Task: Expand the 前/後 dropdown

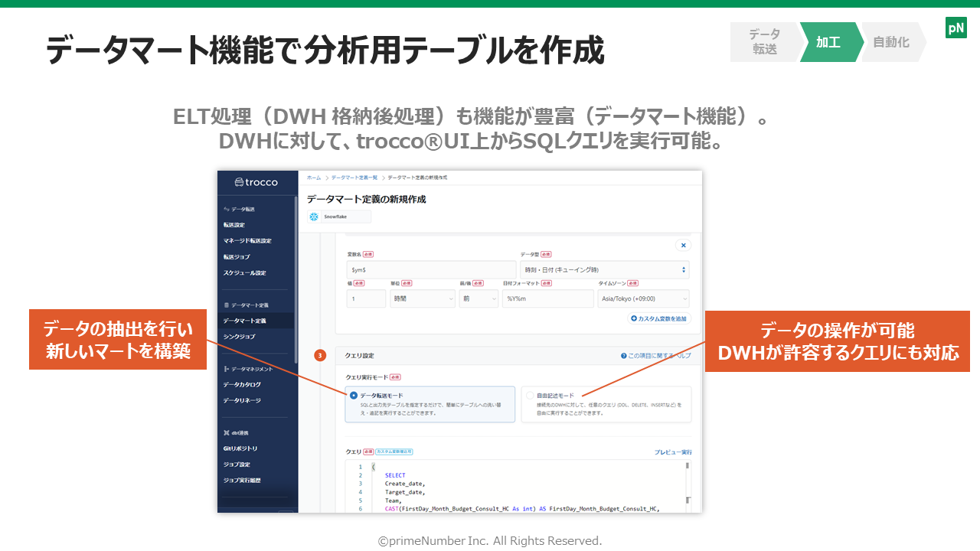Action: tap(479, 298)
